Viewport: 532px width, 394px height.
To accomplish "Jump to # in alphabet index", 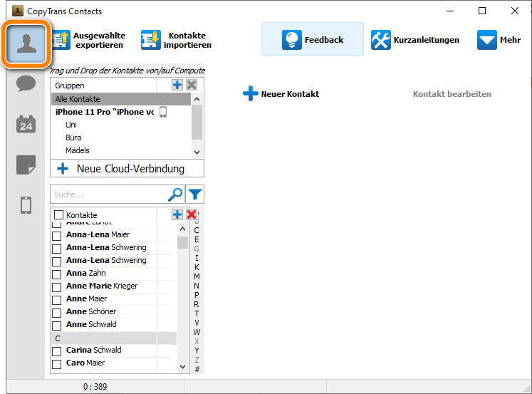I will click(197, 369).
